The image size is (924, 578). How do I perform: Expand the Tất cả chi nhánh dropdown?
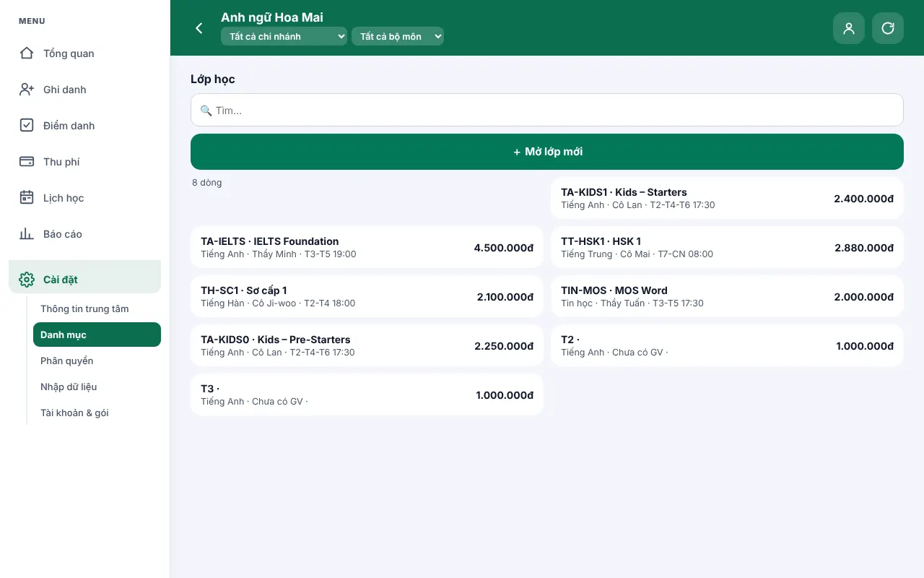[x=284, y=36]
